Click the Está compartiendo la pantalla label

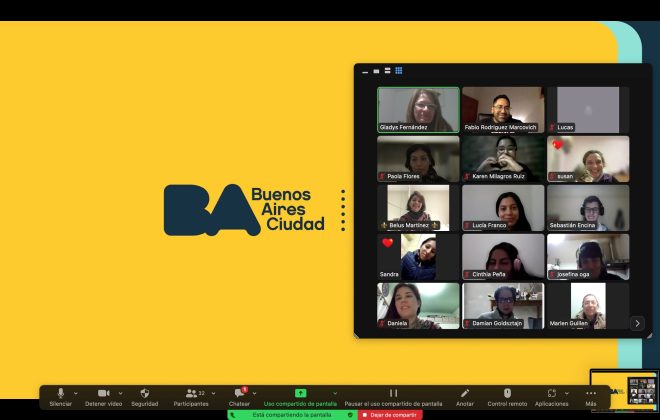(x=292, y=415)
